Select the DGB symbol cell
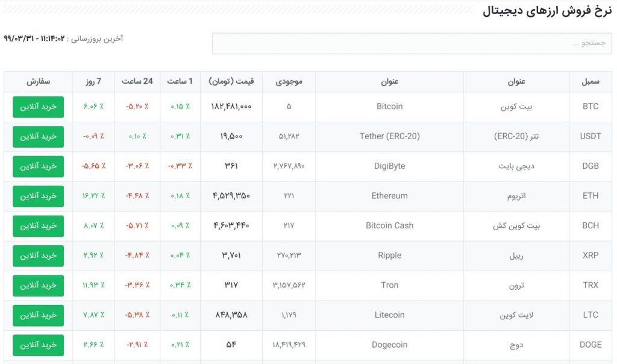 pos(590,166)
